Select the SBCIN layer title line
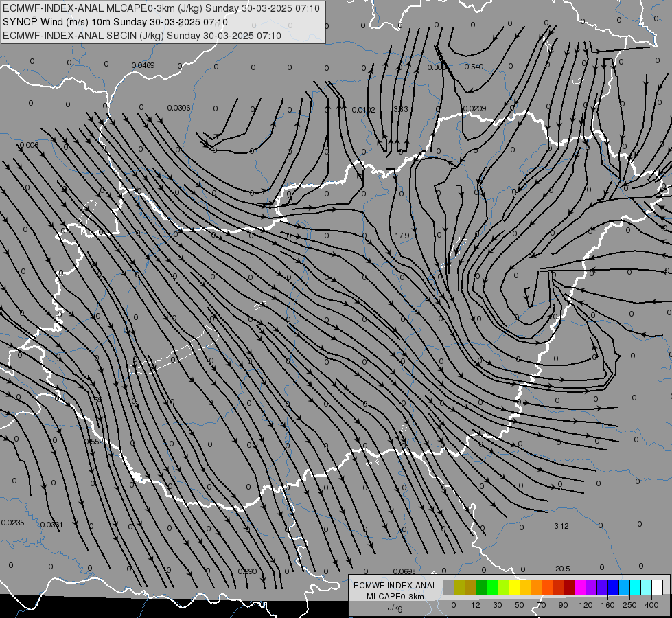Image resolution: width=672 pixels, height=618 pixels. click(142, 36)
